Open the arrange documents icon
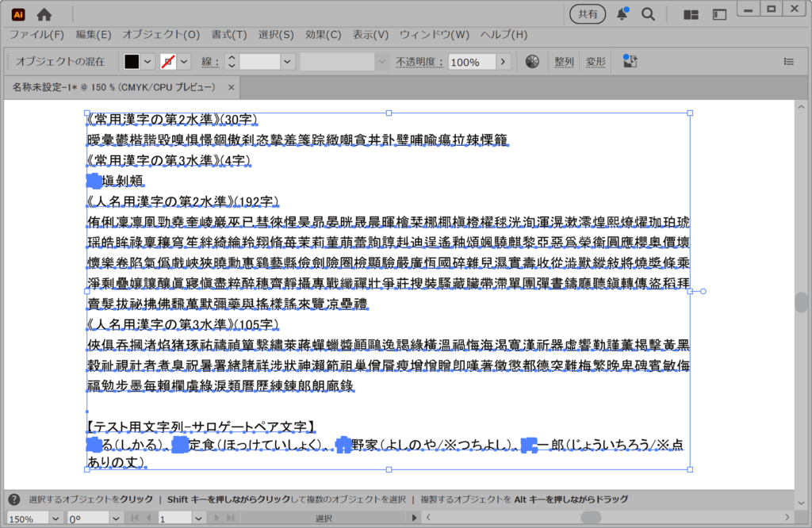The image size is (812, 528). click(x=691, y=14)
